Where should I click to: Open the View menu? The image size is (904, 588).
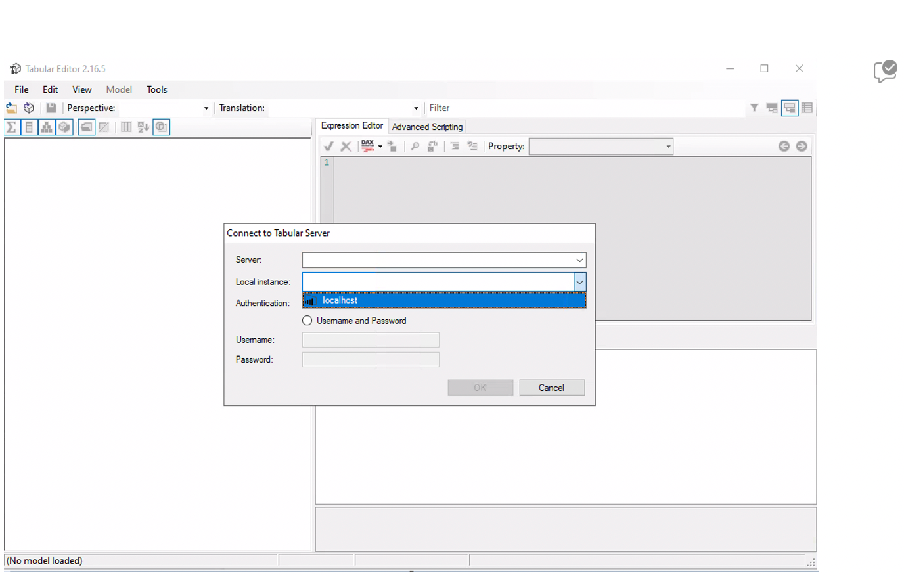pos(82,89)
